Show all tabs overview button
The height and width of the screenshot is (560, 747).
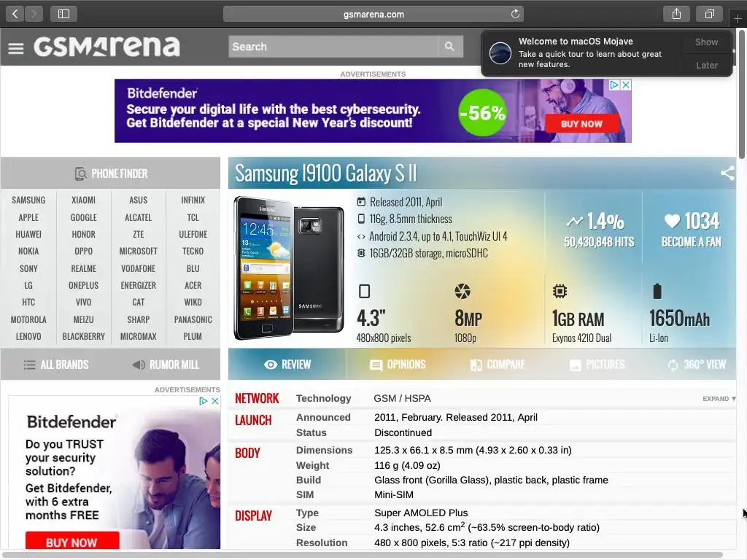click(710, 14)
